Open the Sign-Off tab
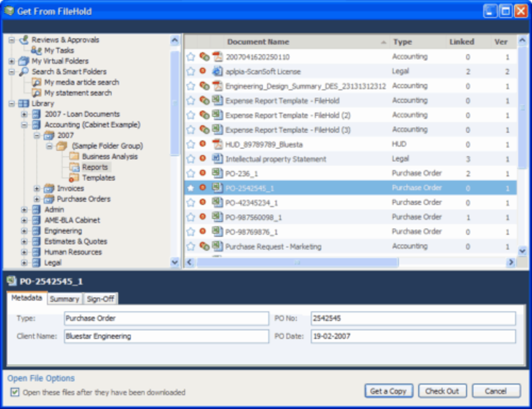Viewport: 532px width, 409px height. click(100, 298)
